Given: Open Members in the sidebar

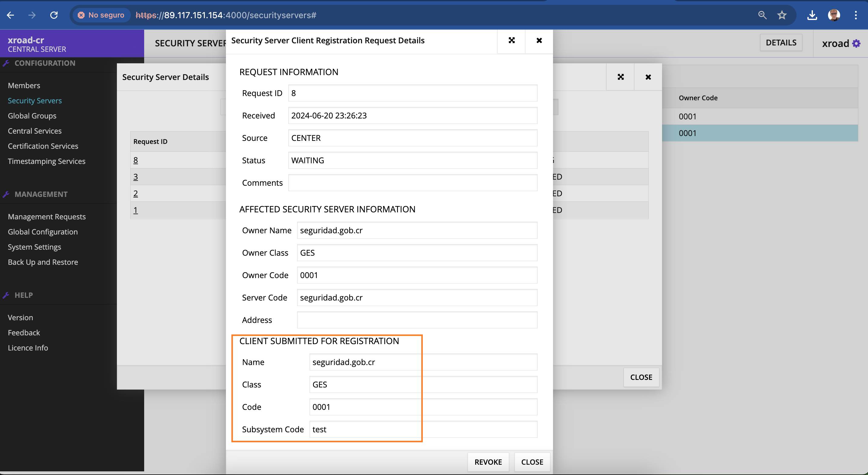Looking at the screenshot, I should coord(24,86).
